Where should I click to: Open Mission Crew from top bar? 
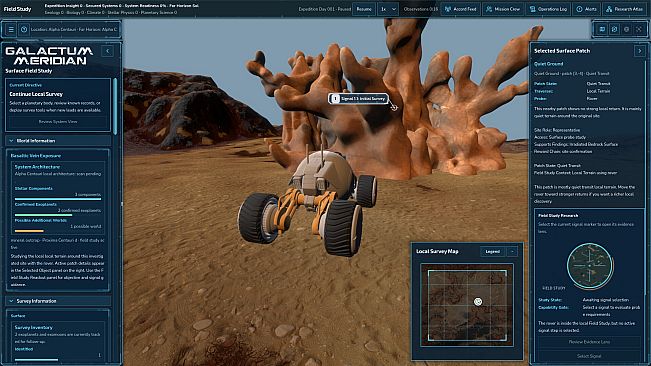[x=503, y=9]
